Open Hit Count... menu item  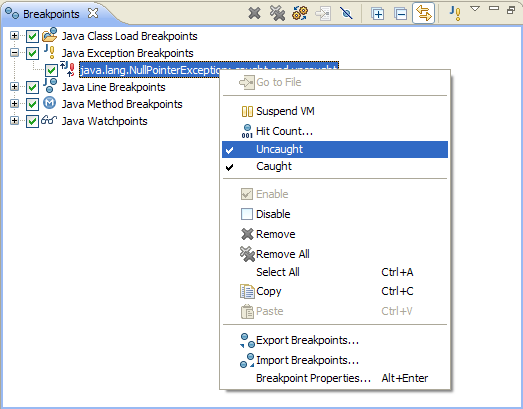335,131
